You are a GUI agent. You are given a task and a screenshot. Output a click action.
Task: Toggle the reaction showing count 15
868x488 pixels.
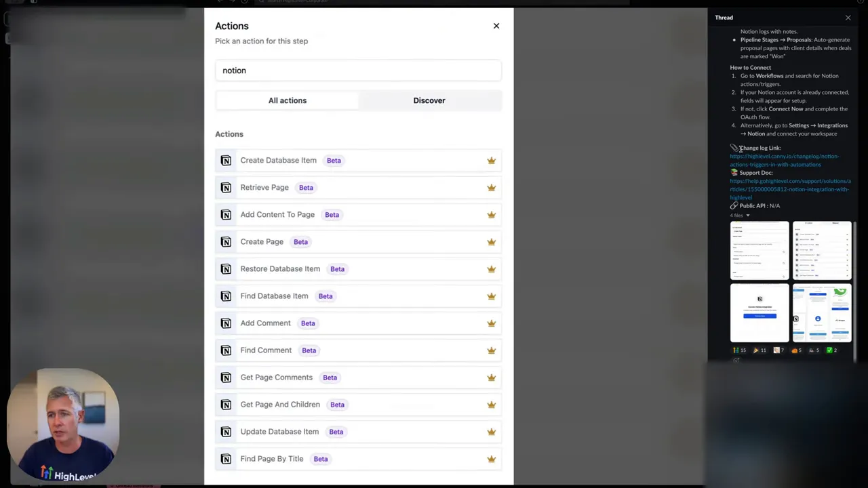pyautogui.click(x=740, y=350)
